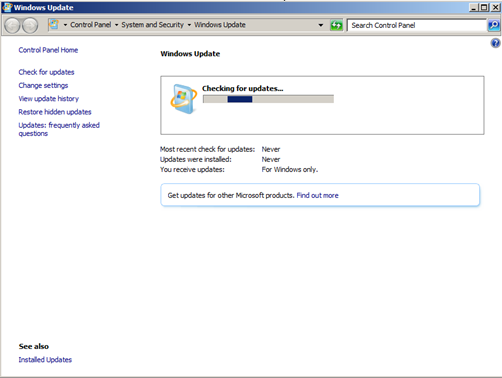
Task: Click the Windows Update page heading
Action: [190, 54]
